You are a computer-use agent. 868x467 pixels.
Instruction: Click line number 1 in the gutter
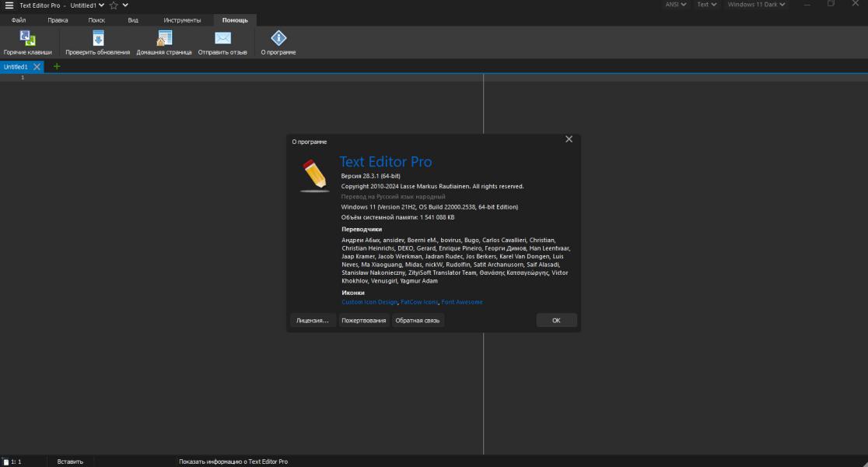[x=23, y=78]
